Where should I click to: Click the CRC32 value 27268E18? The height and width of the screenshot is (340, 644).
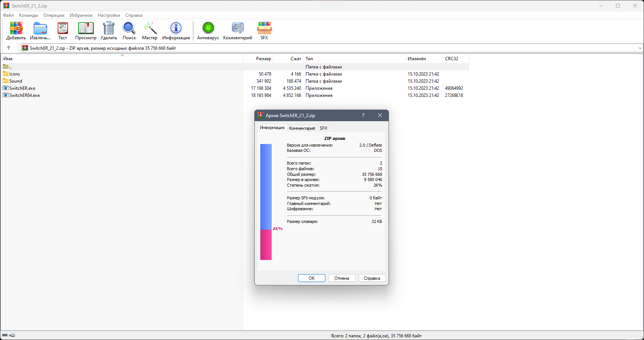click(454, 95)
